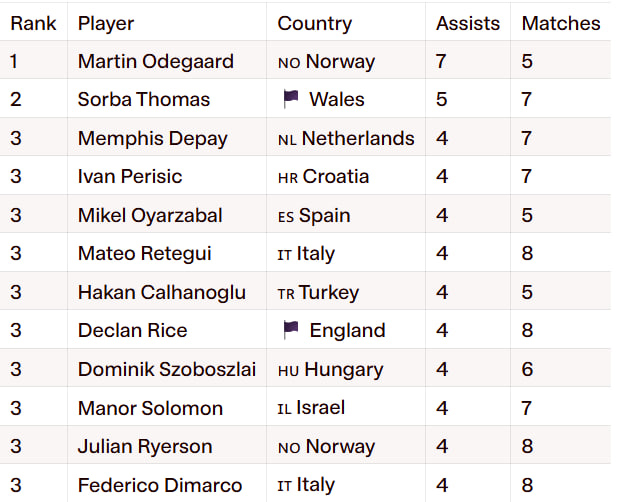Image resolution: width=622 pixels, height=502 pixels.
Task: Open Memphis Depay's name
Action: coord(152,138)
